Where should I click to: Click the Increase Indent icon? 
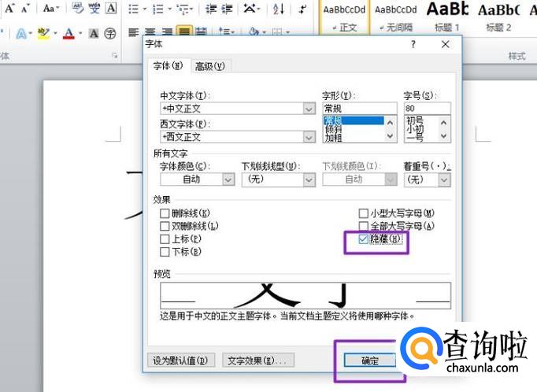tap(227, 9)
